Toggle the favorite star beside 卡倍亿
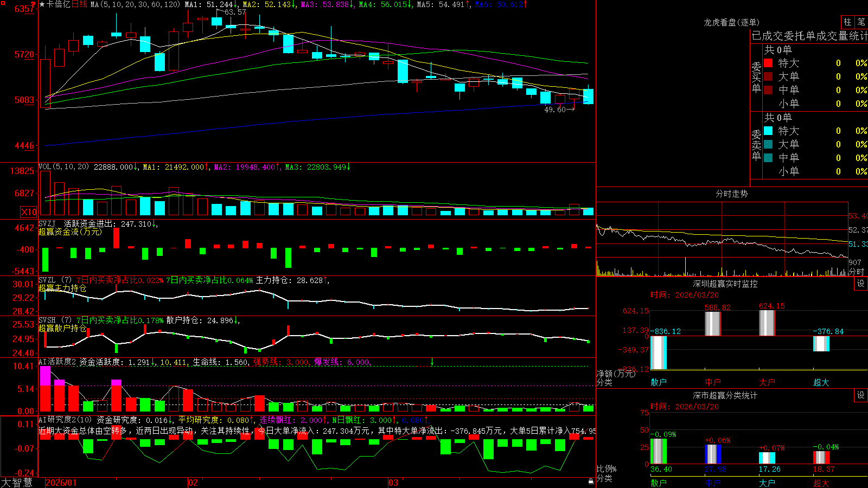The image size is (868, 488). click(x=42, y=4)
